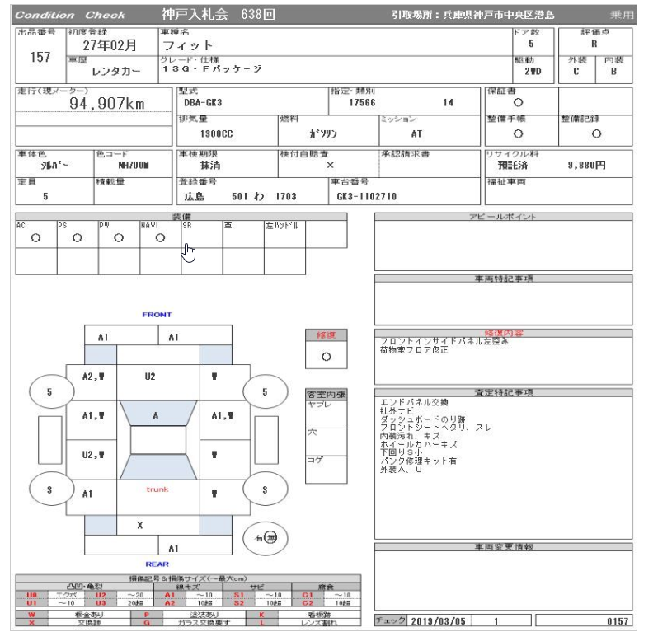Click the red U0 legend swatch
The height and width of the screenshot is (632, 672).
click(x=31, y=594)
